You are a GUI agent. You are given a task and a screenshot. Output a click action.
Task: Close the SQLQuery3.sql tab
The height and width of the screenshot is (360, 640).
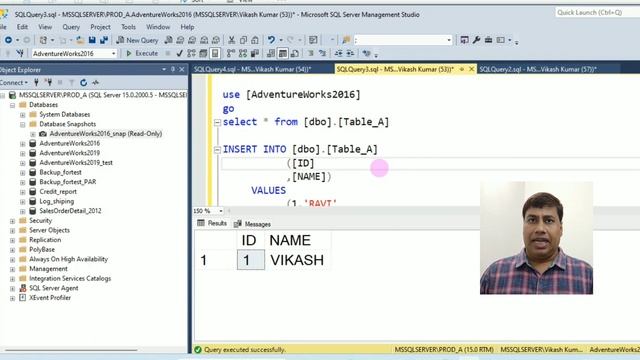pos(471,69)
